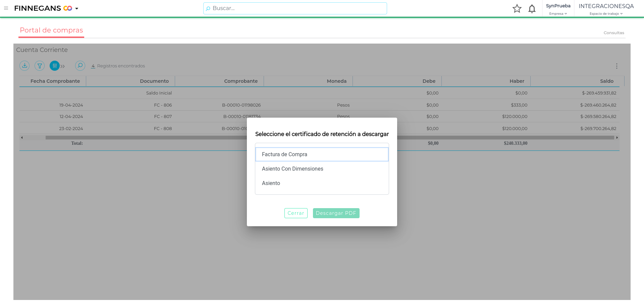Open the INTEGRACIONESQA workspace dropdown
Screen dimensions: 644x305
(606, 9)
